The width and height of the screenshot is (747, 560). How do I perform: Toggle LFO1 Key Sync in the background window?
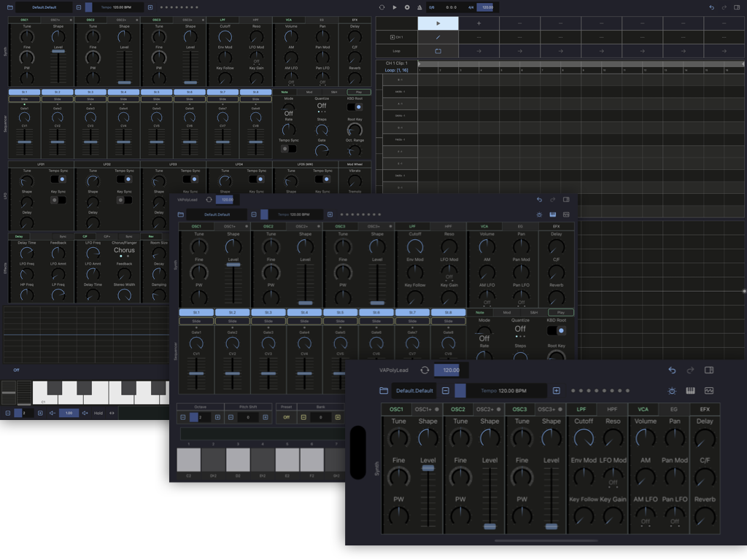click(x=58, y=200)
